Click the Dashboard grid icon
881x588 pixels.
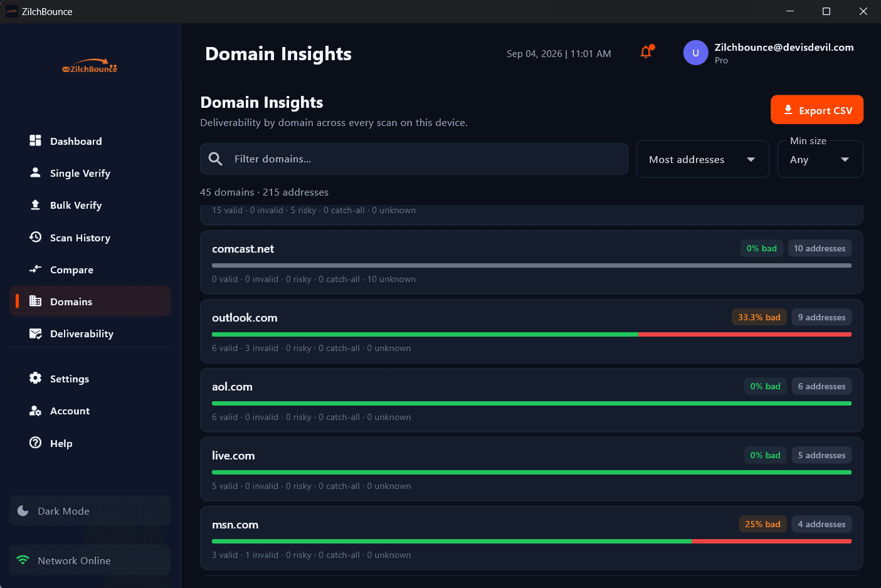coord(35,140)
